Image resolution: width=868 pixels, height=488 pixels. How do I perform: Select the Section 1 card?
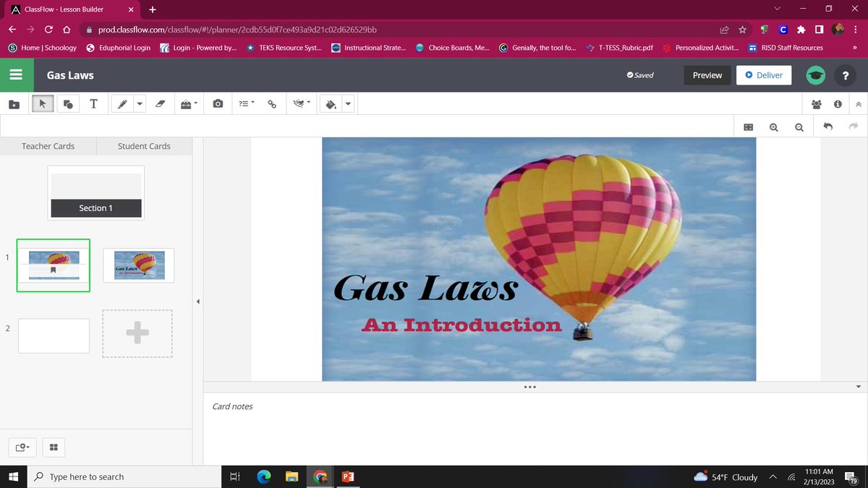96,193
